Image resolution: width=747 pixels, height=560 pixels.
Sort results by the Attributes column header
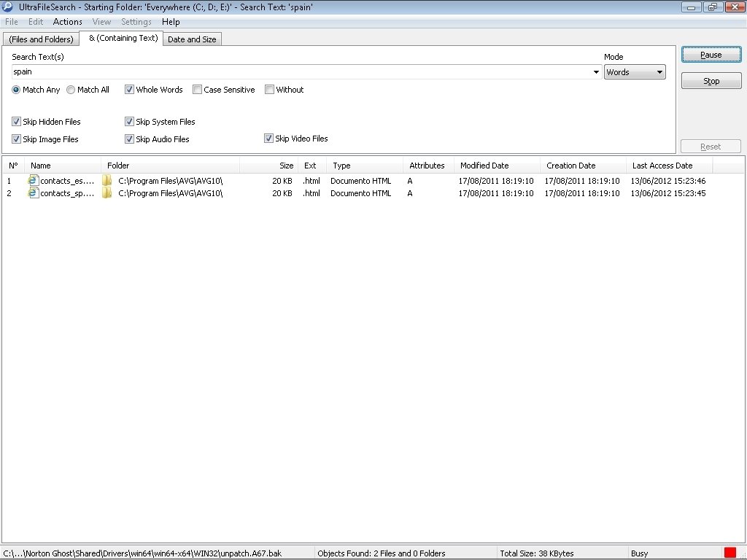428,166
